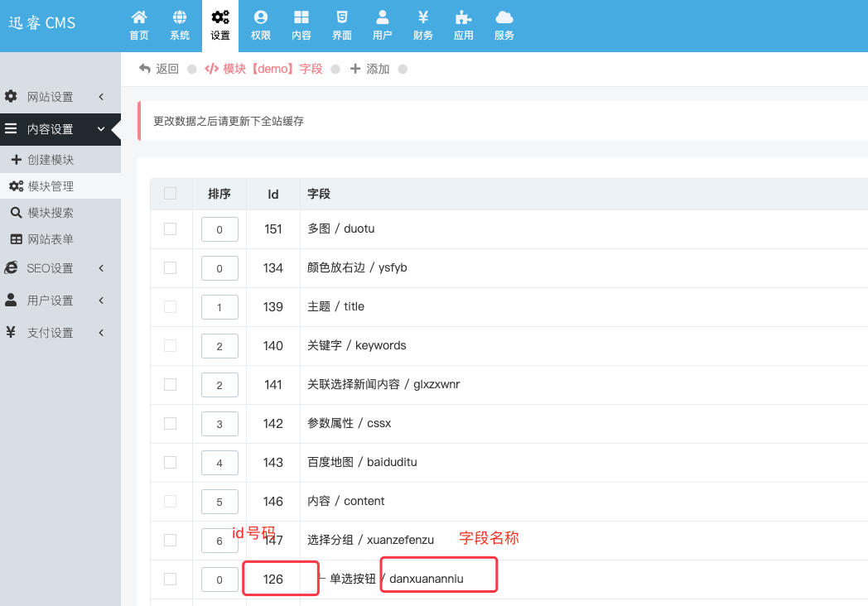Check the 主题 / title row checkbox
Screen dimensions: 868x606
[x=170, y=306]
